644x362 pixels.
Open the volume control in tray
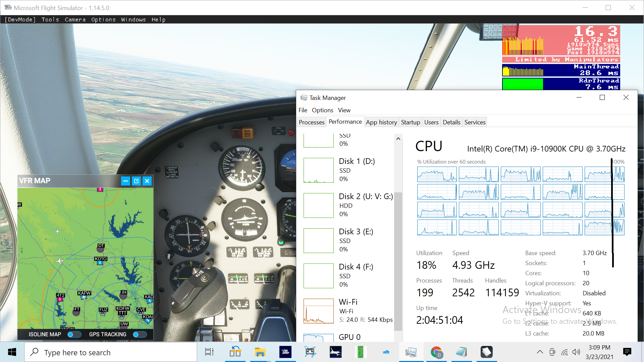click(x=576, y=352)
